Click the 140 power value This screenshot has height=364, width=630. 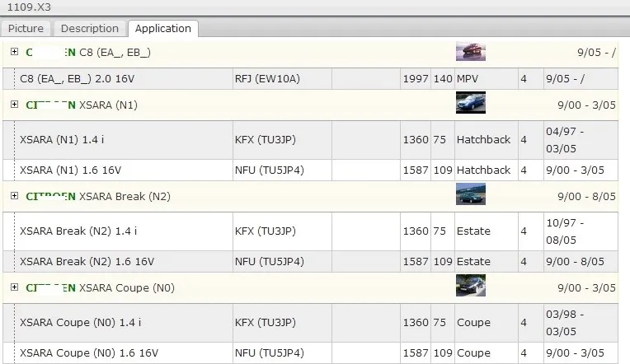pyautogui.click(x=443, y=79)
